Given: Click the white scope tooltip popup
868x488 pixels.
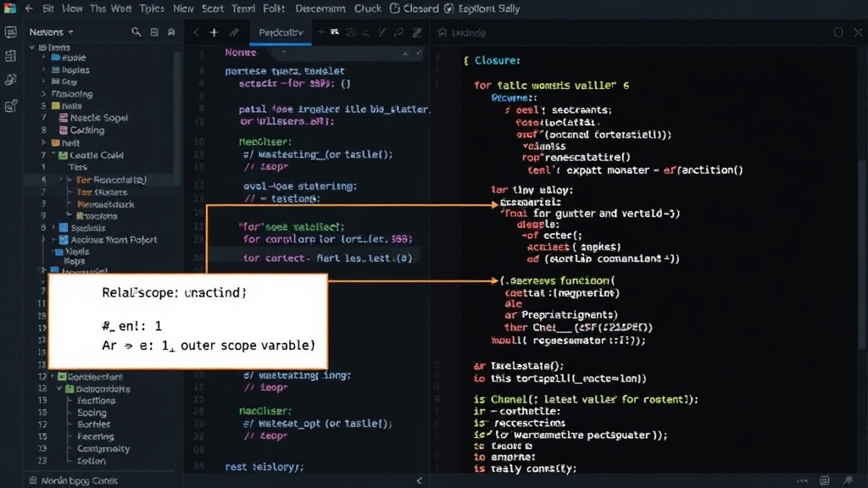Looking at the screenshot, I should point(188,321).
